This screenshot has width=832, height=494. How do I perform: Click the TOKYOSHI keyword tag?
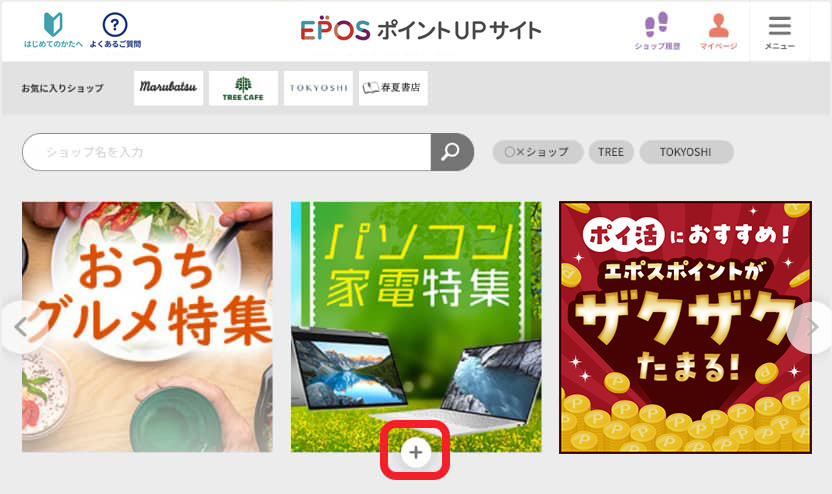pos(687,152)
